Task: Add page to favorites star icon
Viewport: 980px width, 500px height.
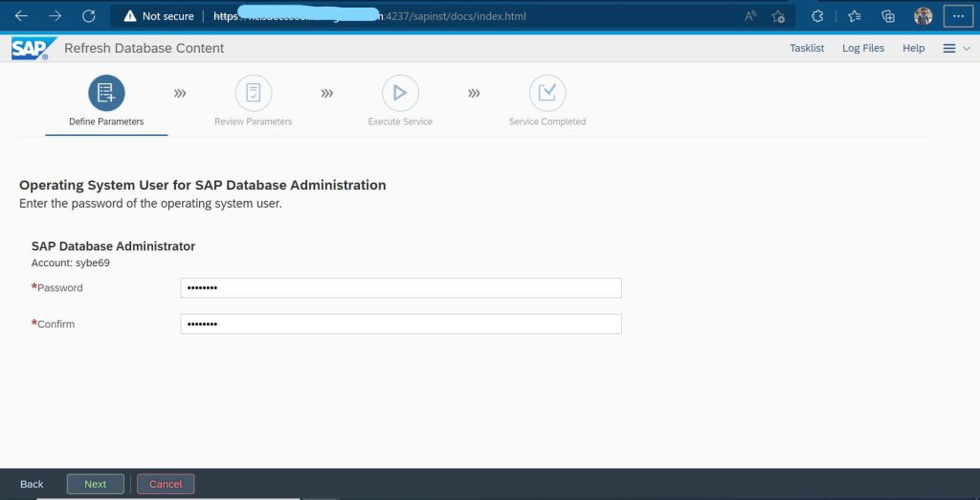Action: 778,16
